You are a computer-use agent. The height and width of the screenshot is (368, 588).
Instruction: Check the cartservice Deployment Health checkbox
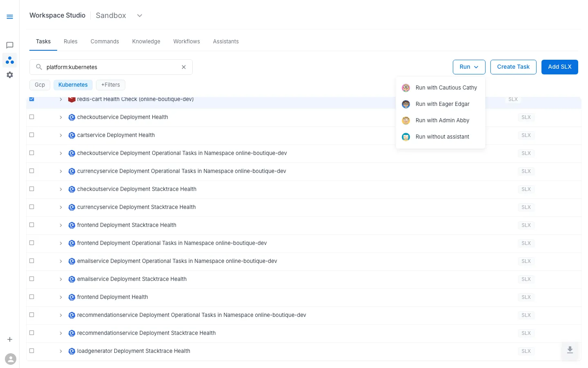(x=31, y=135)
